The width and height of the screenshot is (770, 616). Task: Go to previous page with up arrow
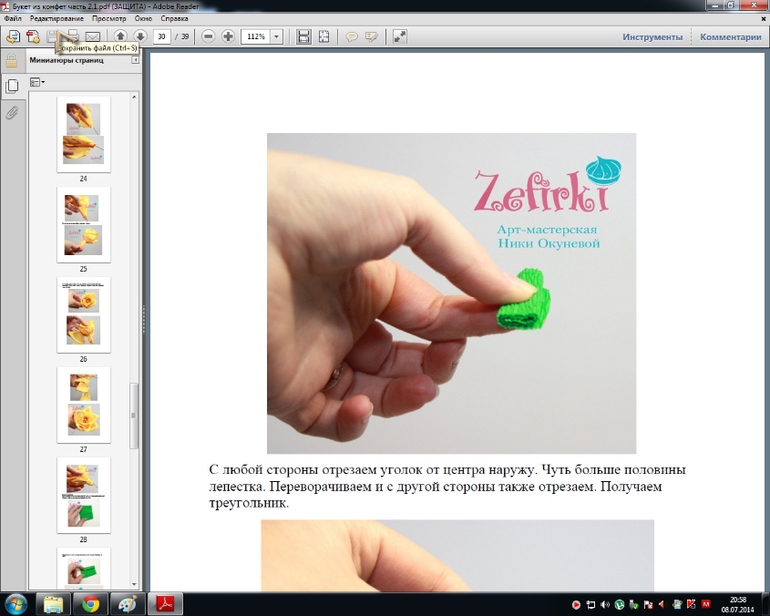click(120, 37)
